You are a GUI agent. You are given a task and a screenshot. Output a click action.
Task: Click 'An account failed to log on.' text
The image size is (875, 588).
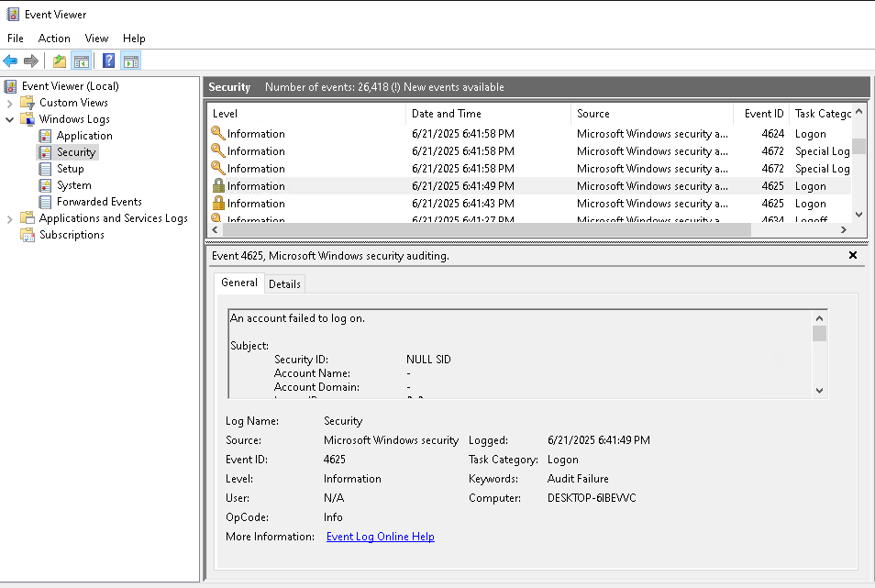click(x=297, y=318)
